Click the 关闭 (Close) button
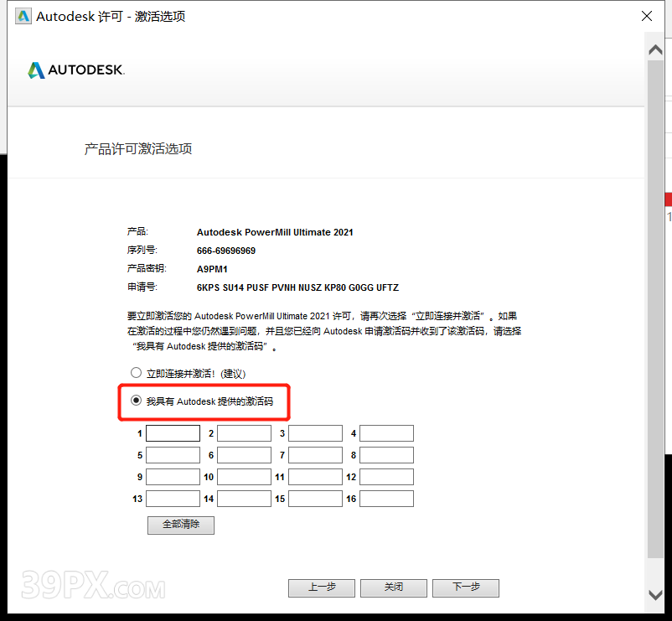 (x=394, y=587)
